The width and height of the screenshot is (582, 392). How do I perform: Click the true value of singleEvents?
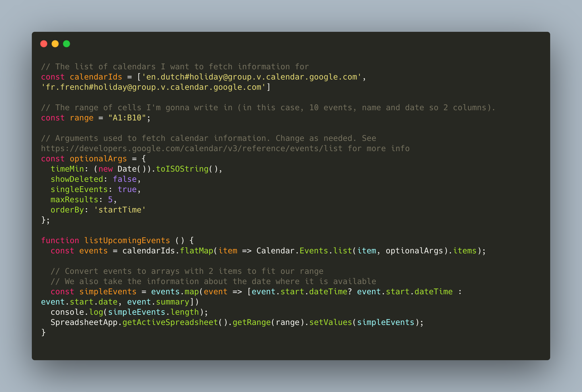[127, 189]
